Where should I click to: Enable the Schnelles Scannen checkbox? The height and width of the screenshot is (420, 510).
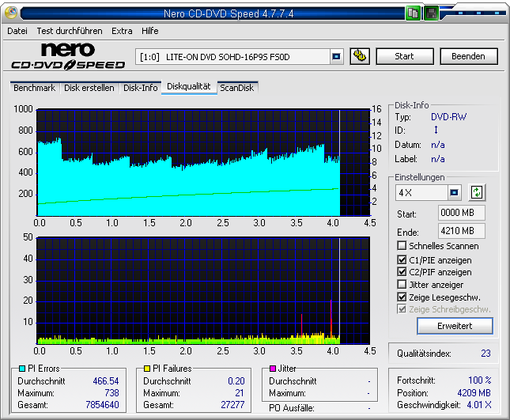pyautogui.click(x=402, y=246)
